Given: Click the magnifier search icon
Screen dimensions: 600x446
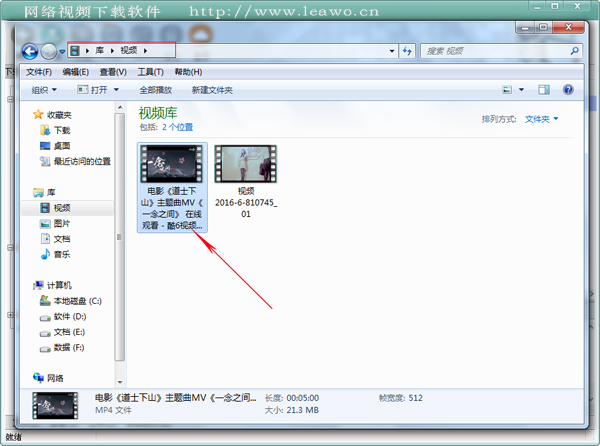Looking at the screenshot, I should click(574, 51).
